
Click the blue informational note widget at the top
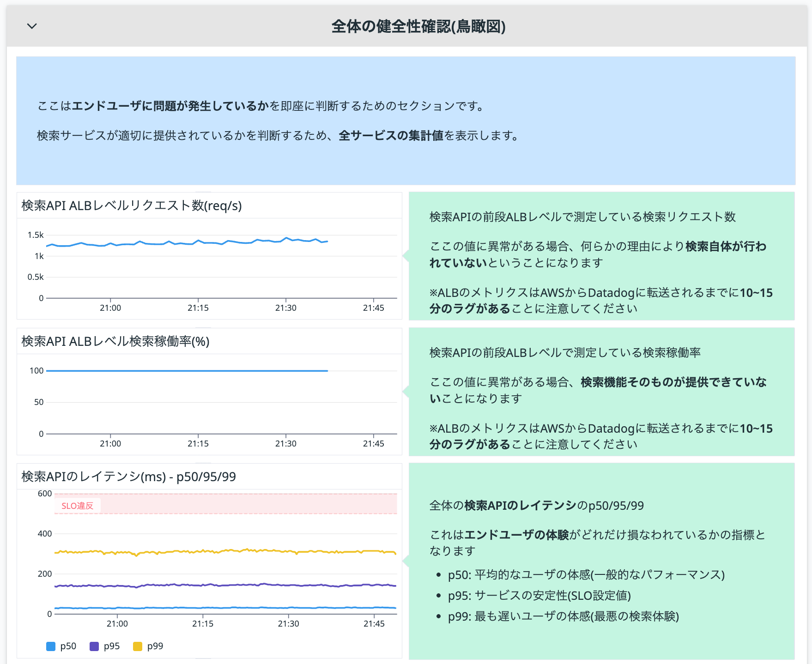[406, 120]
